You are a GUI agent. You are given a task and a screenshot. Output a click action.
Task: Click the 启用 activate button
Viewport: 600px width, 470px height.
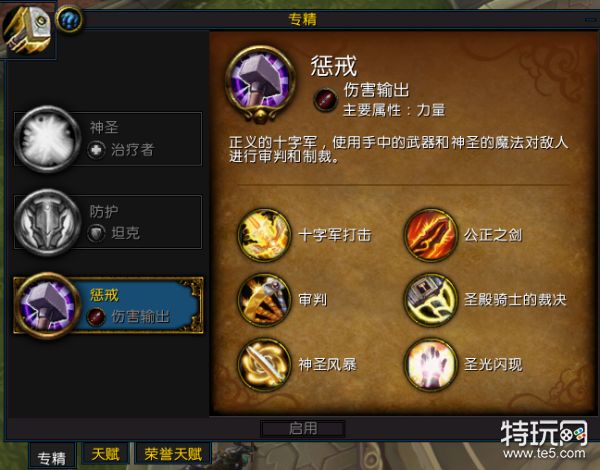point(303,428)
